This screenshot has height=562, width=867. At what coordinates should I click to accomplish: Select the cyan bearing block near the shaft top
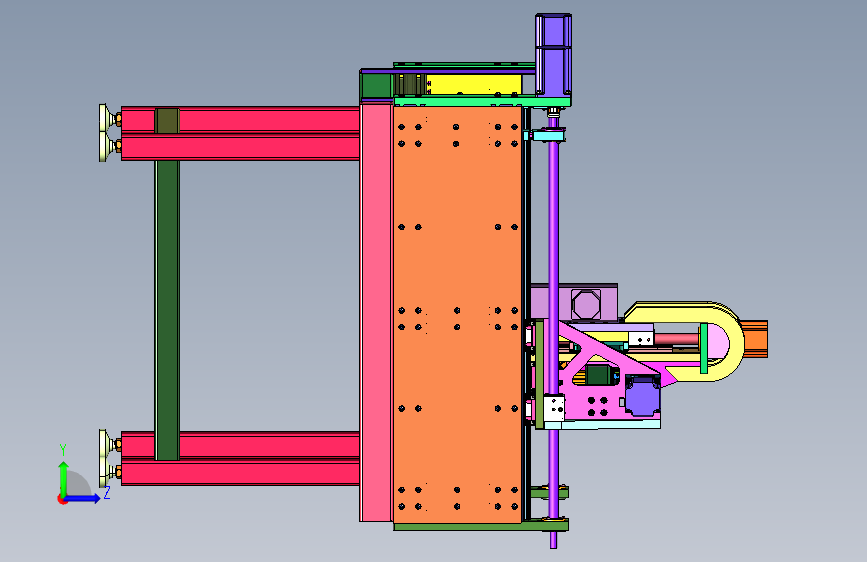547,134
